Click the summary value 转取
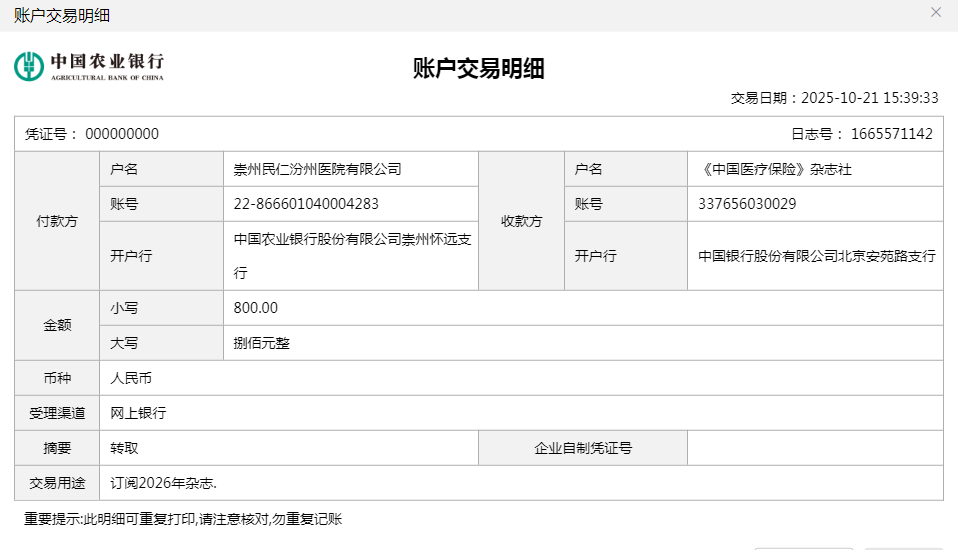 point(124,448)
